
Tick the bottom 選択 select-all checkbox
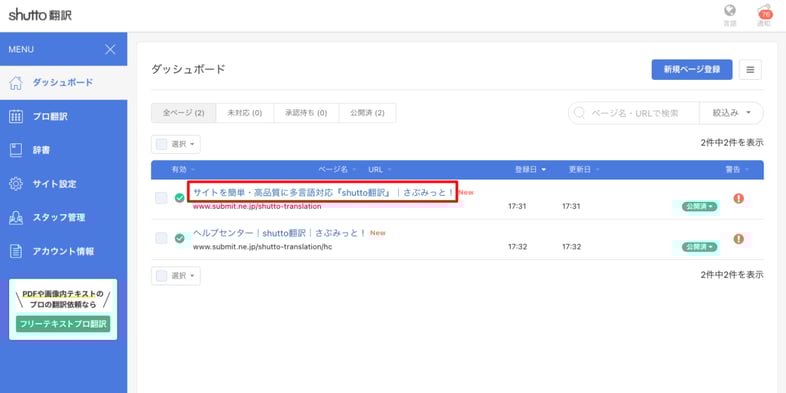(x=161, y=276)
